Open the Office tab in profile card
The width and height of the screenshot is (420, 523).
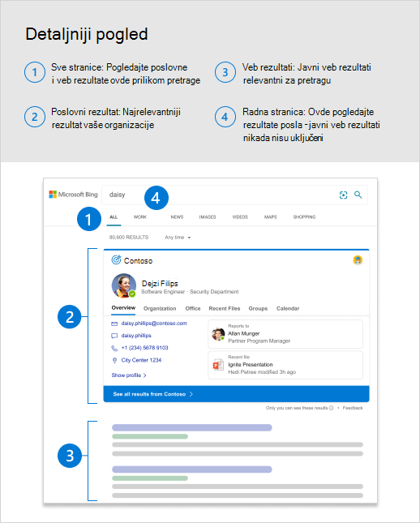193,309
